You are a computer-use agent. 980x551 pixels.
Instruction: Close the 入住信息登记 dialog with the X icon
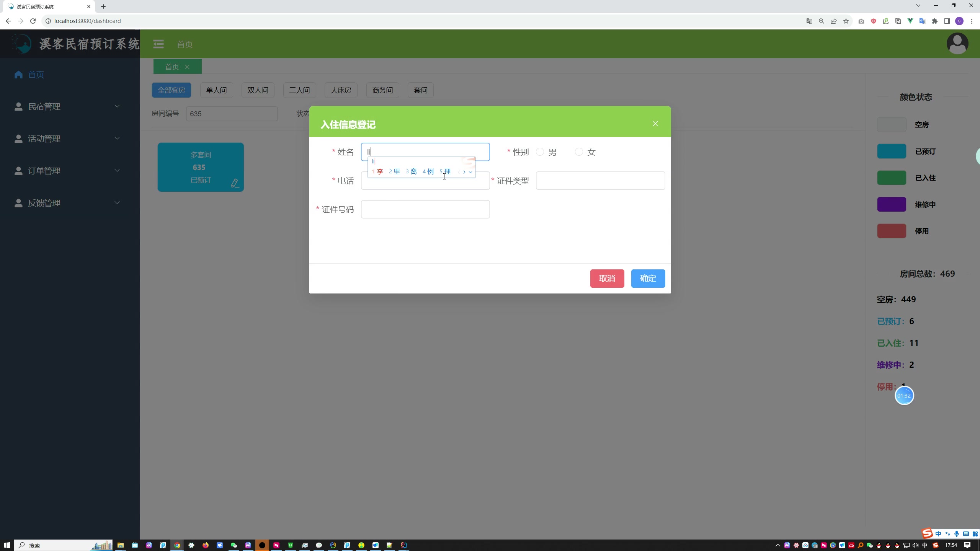click(655, 124)
